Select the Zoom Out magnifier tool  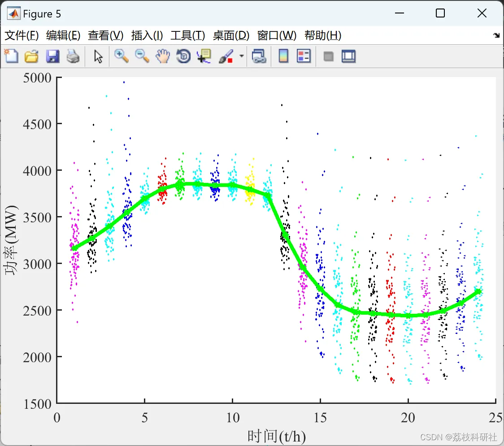(142, 56)
